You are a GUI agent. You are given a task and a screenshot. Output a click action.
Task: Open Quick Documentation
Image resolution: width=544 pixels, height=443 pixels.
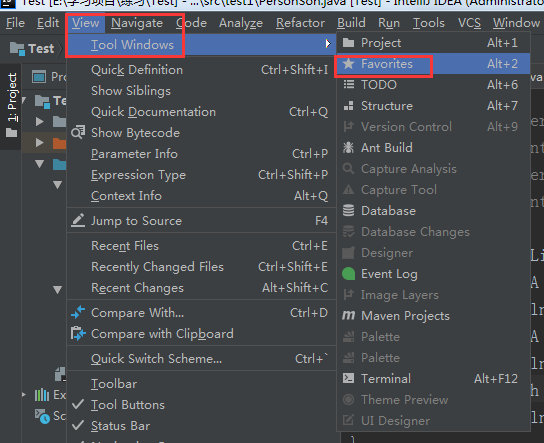[201, 112]
